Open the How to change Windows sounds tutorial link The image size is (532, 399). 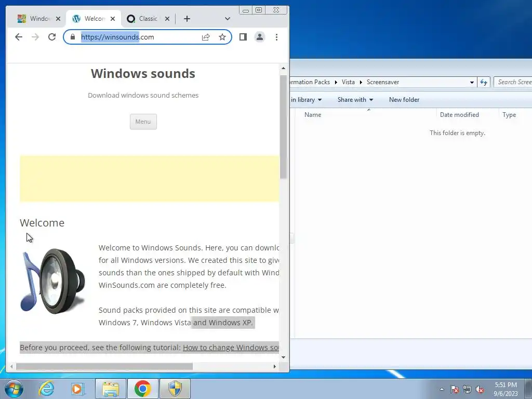pos(231,348)
